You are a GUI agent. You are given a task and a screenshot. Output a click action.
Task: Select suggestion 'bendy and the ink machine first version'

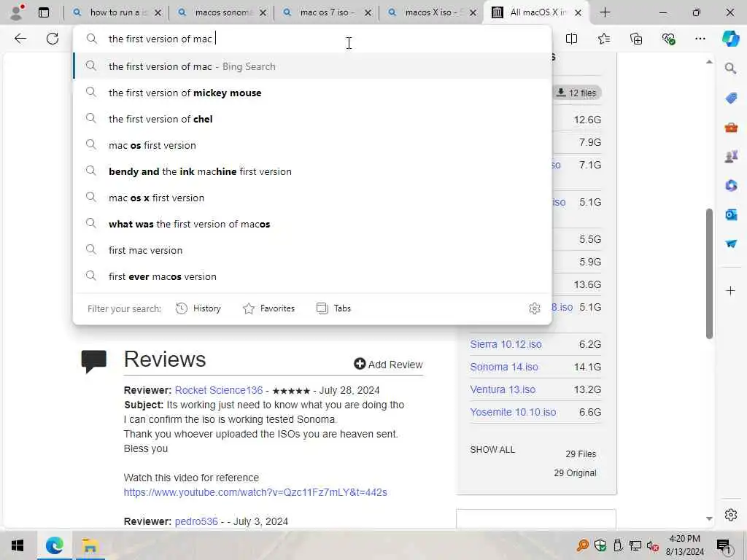click(312, 171)
